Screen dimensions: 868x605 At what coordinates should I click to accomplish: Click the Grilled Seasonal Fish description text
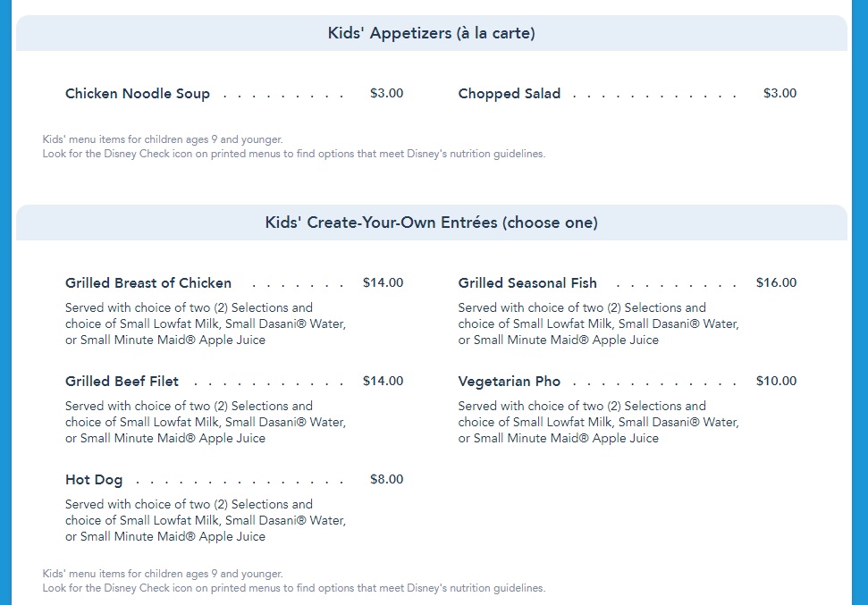599,324
